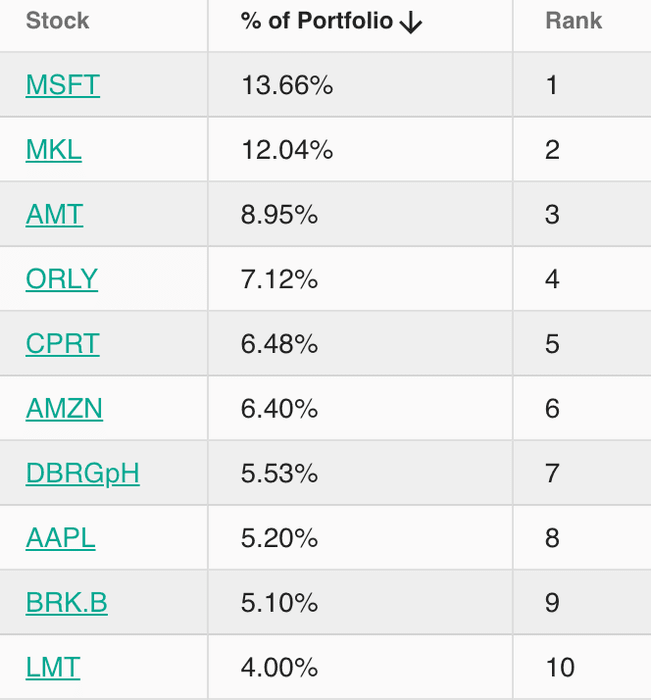Open the MKL stock link
Screen dimensions: 651x700
(x=54, y=150)
